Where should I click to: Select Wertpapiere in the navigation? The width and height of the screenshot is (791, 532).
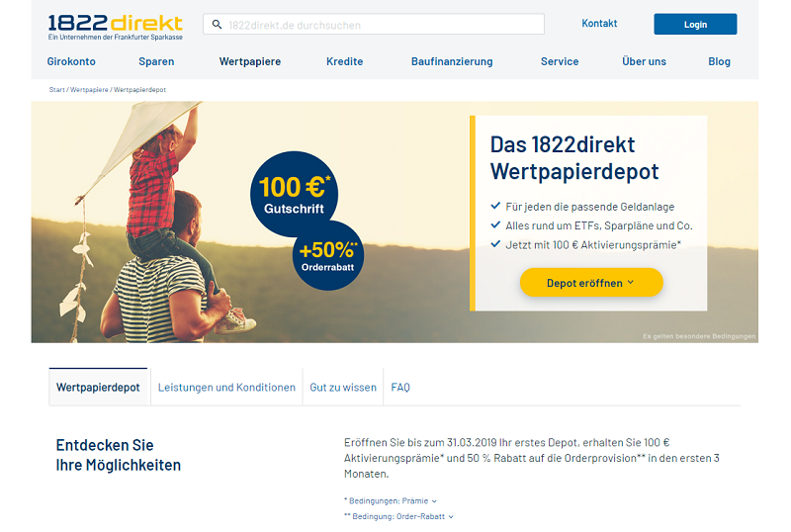tap(250, 61)
